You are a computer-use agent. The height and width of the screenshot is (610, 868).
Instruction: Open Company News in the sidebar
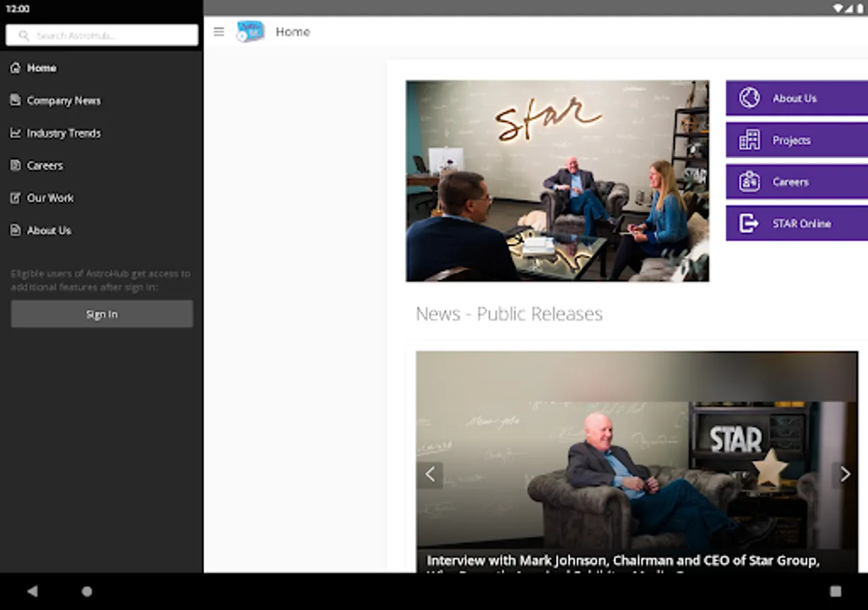coord(102,100)
